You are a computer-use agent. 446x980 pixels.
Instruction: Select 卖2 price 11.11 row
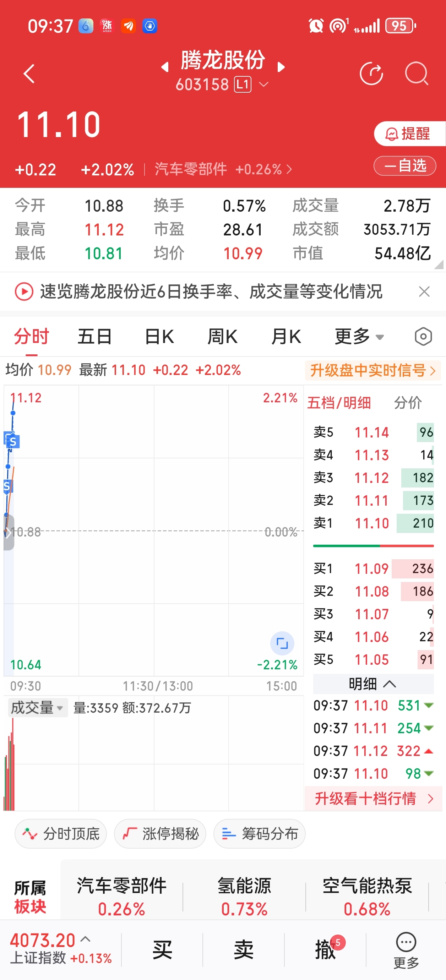click(373, 501)
